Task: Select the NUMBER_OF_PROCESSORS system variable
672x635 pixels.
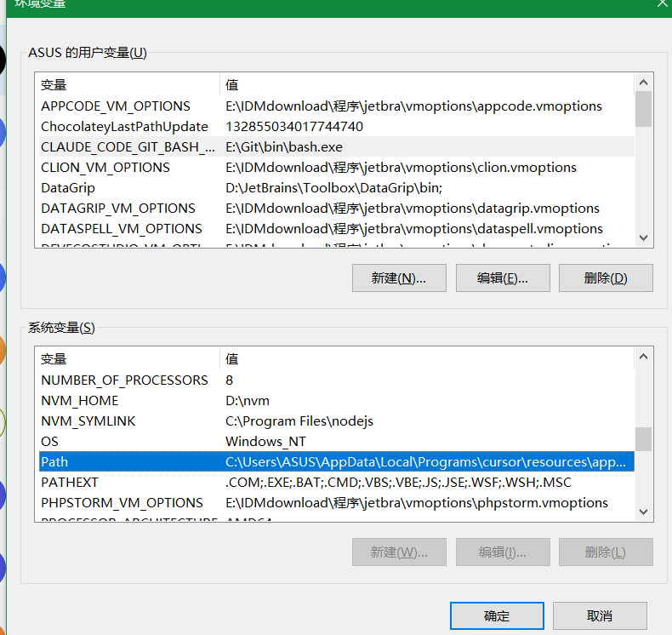Action: (124, 380)
